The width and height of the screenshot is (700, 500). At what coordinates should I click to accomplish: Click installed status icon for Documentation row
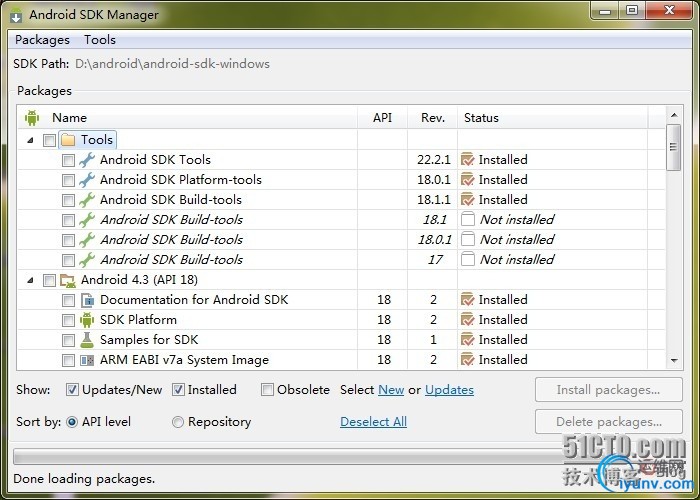(467, 300)
